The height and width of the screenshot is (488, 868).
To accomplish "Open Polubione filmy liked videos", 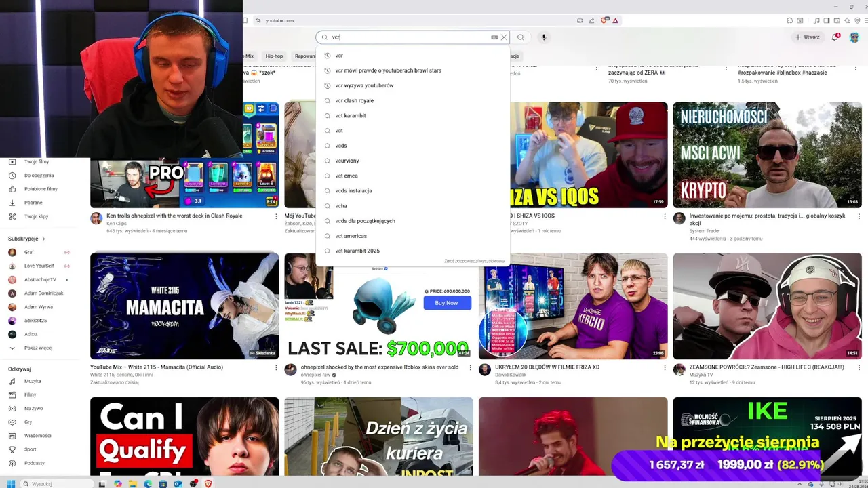I will (41, 189).
